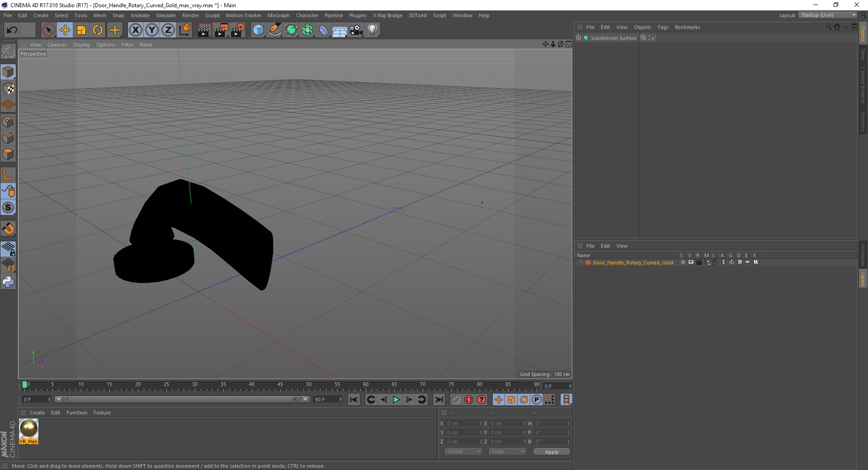Render to Picture Viewer

tap(221, 30)
